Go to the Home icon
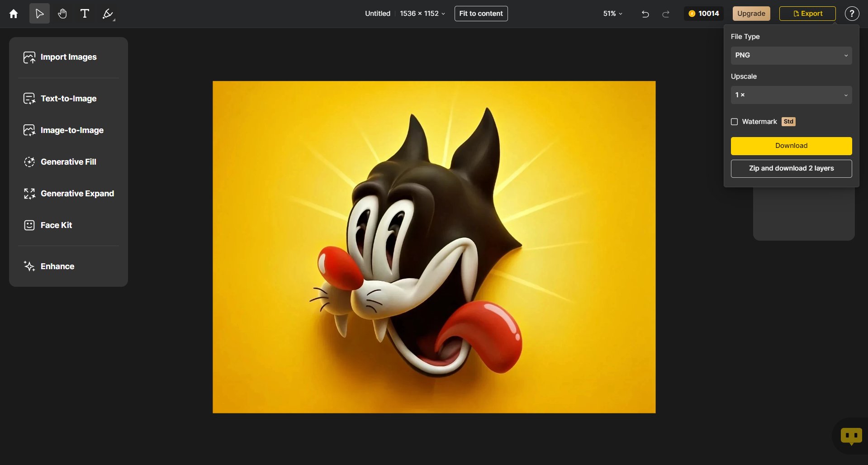This screenshot has height=465, width=868. click(x=14, y=14)
